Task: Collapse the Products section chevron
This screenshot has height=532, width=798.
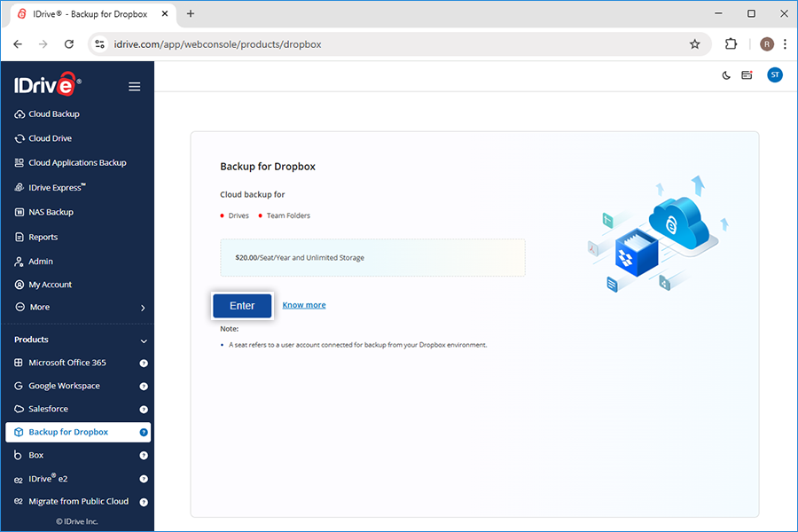Action: pos(144,341)
